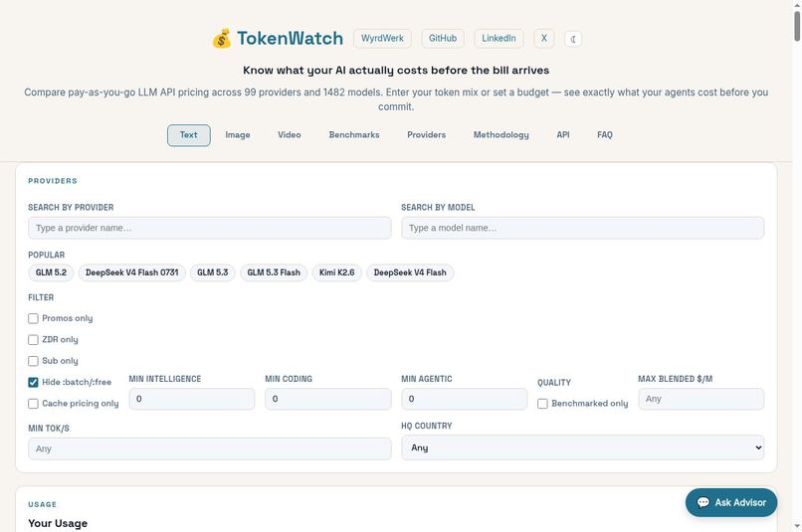Visit the WyrdWerk link
This screenshot has width=802, height=532.
[x=382, y=39]
